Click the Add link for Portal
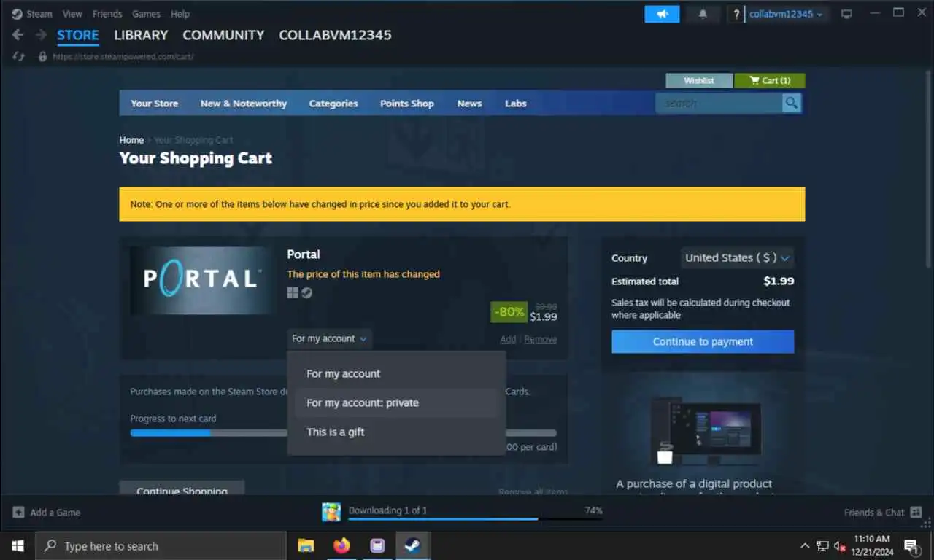 point(508,339)
